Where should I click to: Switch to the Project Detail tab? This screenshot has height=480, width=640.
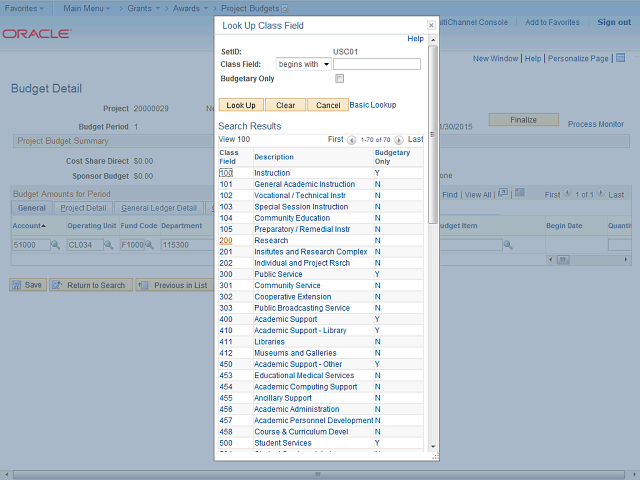pos(83,208)
